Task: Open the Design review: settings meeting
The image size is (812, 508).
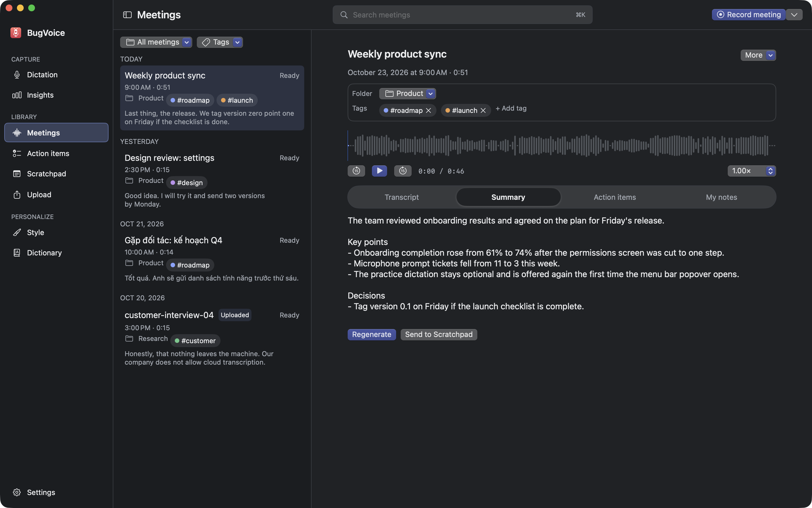Action: [x=212, y=180]
